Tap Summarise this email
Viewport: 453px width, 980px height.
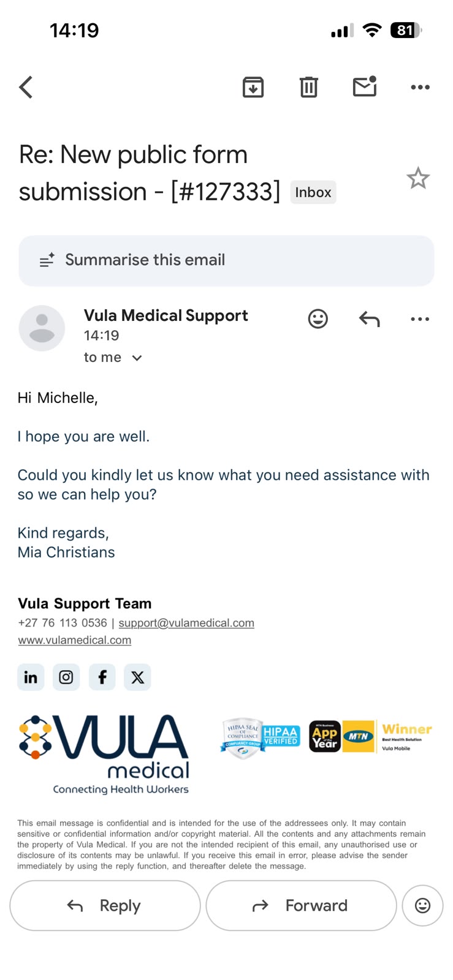click(x=226, y=260)
